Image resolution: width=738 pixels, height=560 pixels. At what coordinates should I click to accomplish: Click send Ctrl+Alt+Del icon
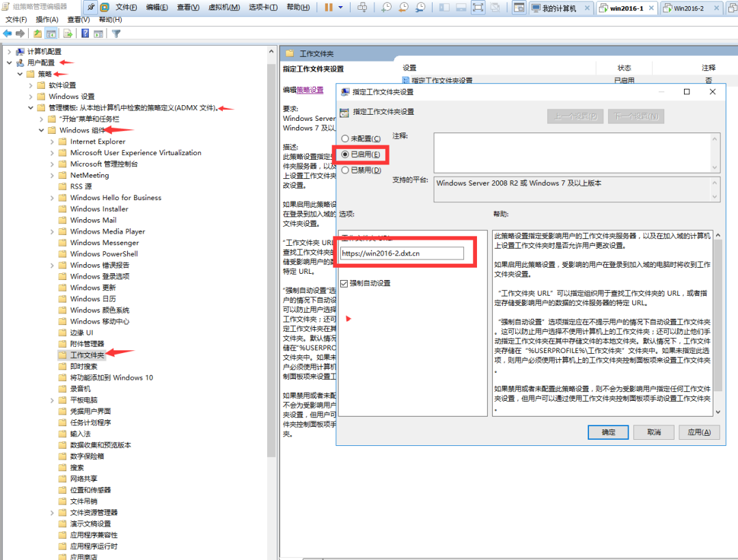tap(362, 7)
